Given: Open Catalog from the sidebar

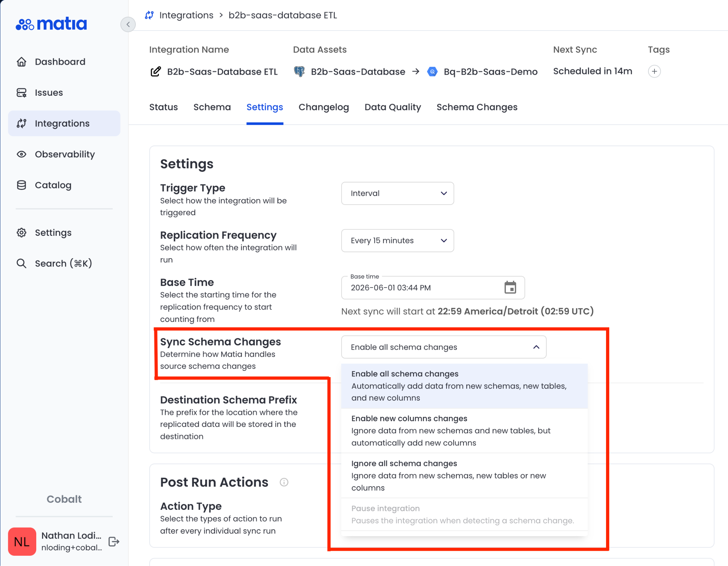Looking at the screenshot, I should 64,185.
